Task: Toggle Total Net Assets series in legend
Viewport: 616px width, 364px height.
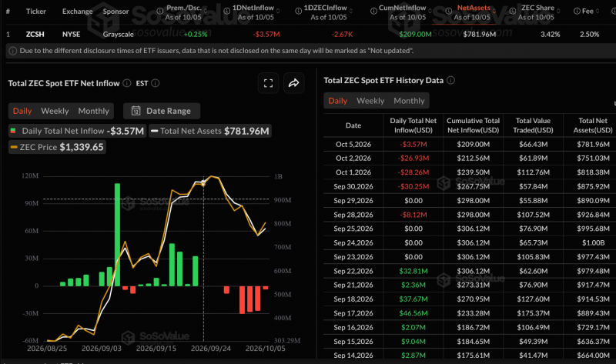Action: click(x=210, y=131)
